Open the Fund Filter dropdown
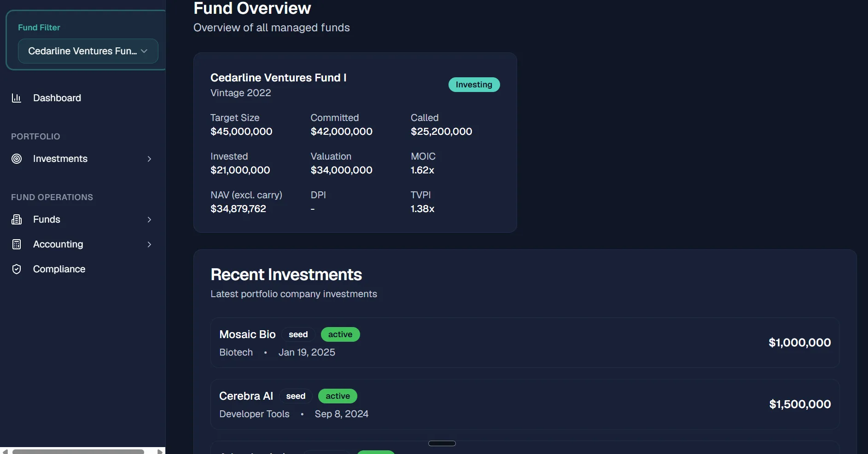 (88, 51)
